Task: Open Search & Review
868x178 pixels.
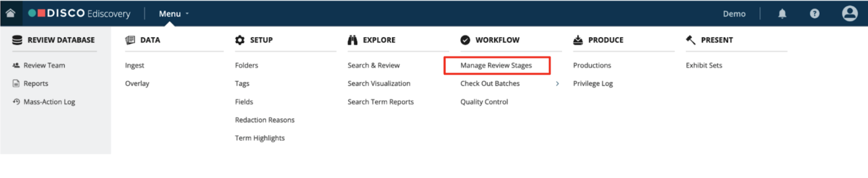Action: (x=374, y=65)
